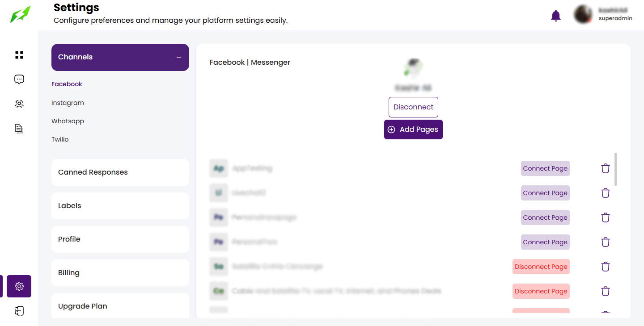Click the pages list scrollbar

click(616, 169)
